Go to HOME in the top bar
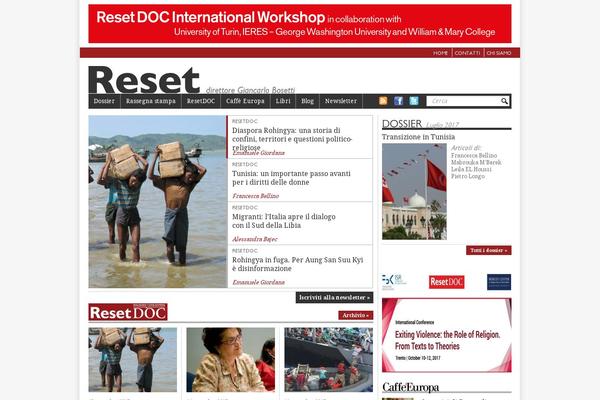This screenshot has height=400, width=600. tap(440, 53)
